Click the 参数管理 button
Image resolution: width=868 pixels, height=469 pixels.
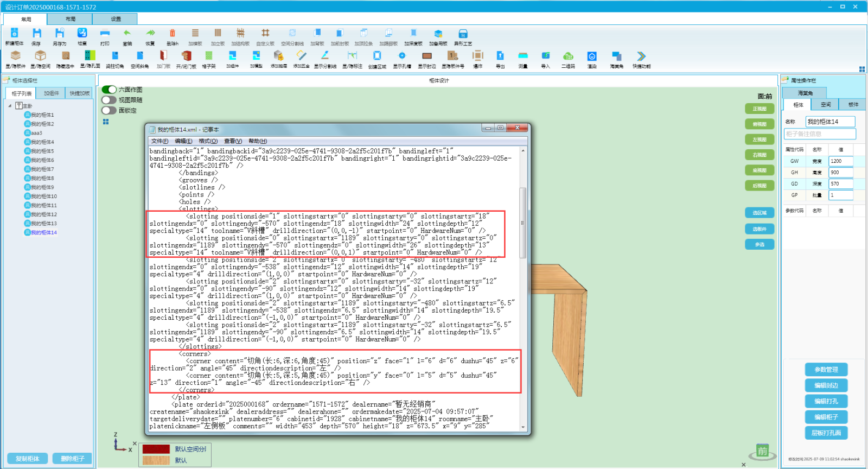pos(826,370)
